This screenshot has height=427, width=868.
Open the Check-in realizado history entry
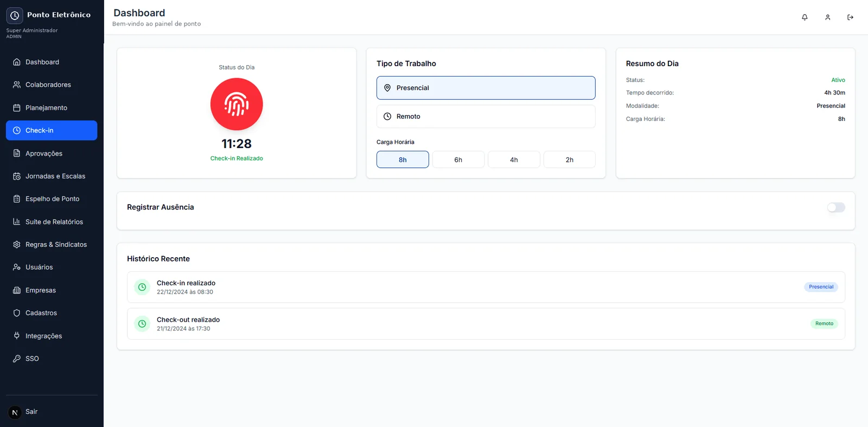[486, 287]
